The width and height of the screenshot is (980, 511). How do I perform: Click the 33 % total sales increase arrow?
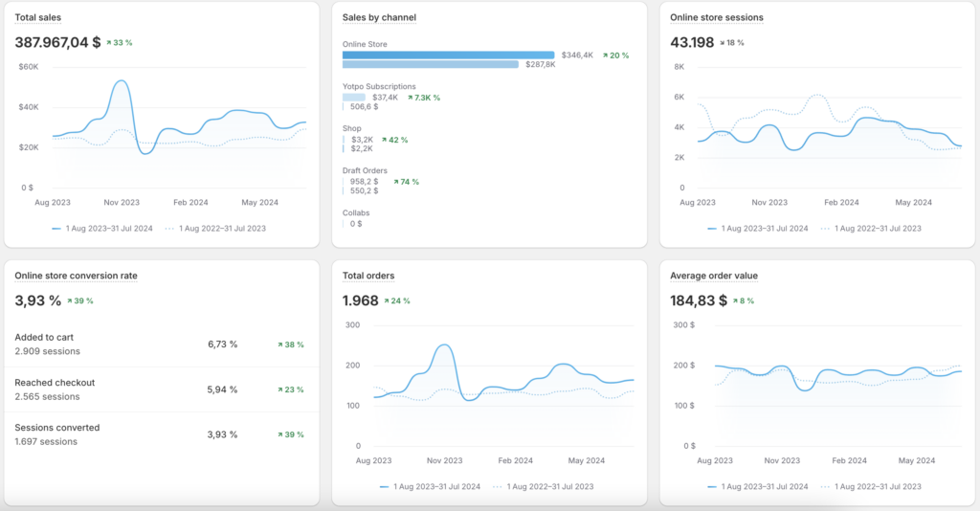109,43
